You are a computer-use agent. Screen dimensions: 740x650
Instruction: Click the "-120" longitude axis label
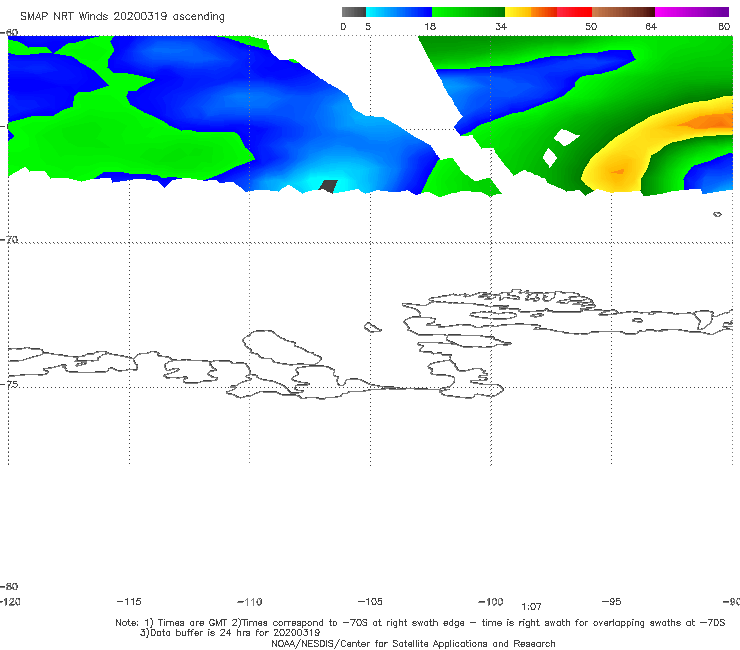click(x=10, y=601)
